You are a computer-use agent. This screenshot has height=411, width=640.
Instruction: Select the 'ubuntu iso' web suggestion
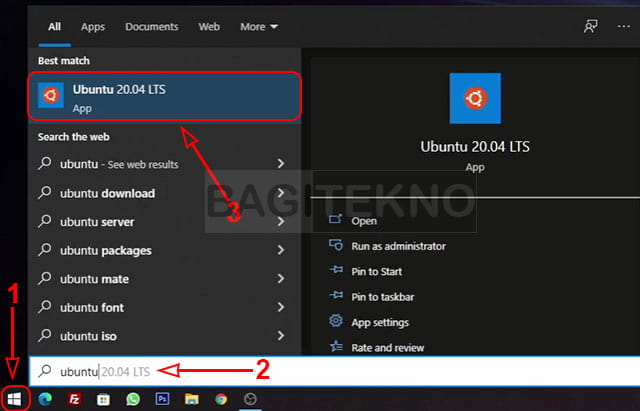[164, 336]
